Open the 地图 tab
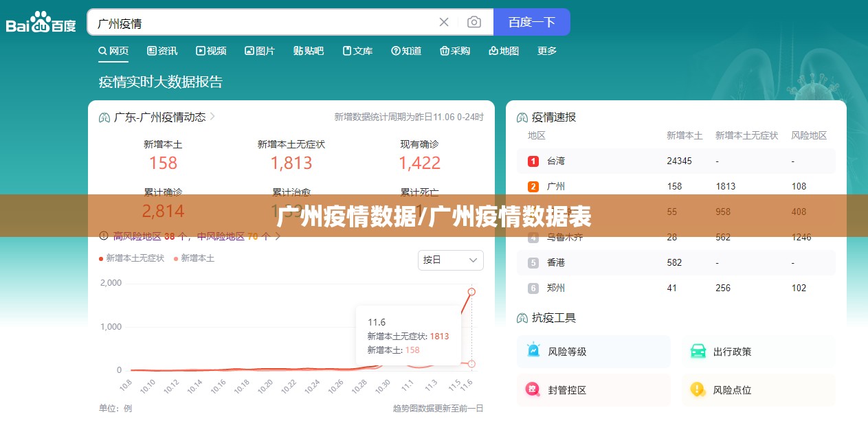The height and width of the screenshot is (432, 868). (x=504, y=51)
